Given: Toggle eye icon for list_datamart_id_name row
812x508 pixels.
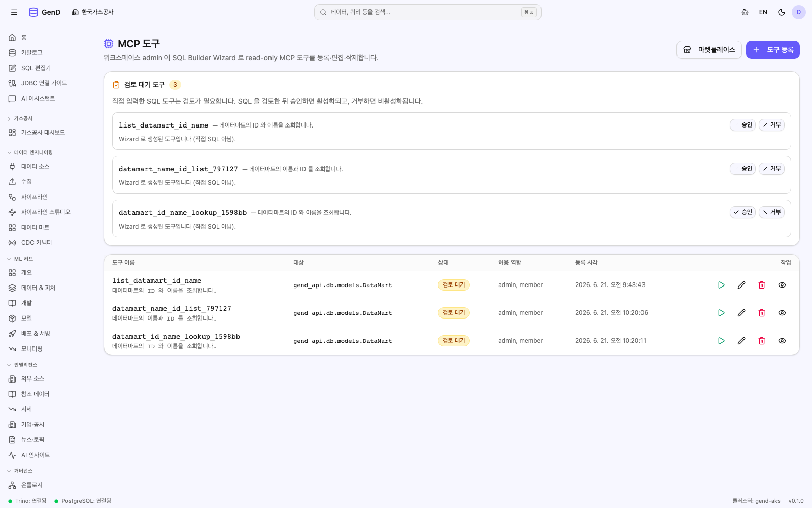Looking at the screenshot, I should [782, 285].
